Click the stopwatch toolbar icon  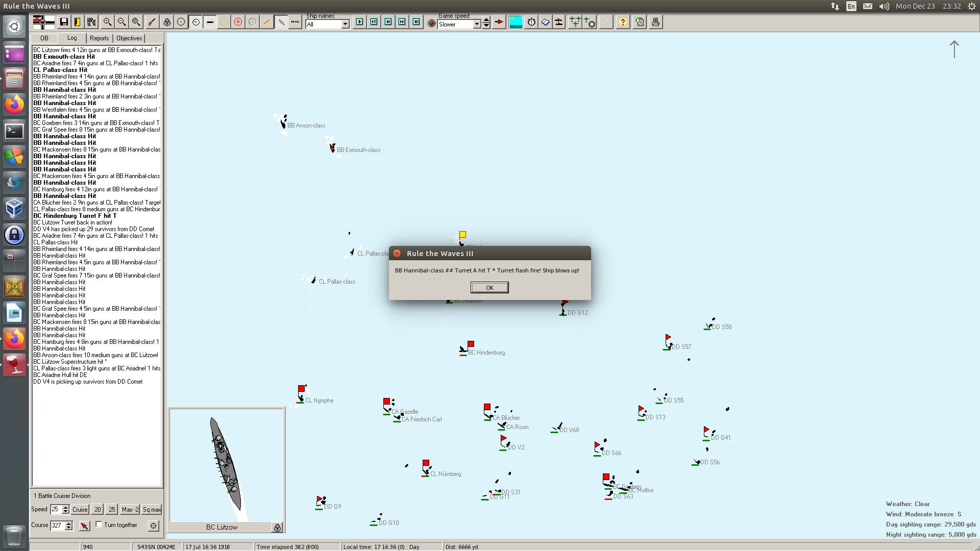click(531, 22)
